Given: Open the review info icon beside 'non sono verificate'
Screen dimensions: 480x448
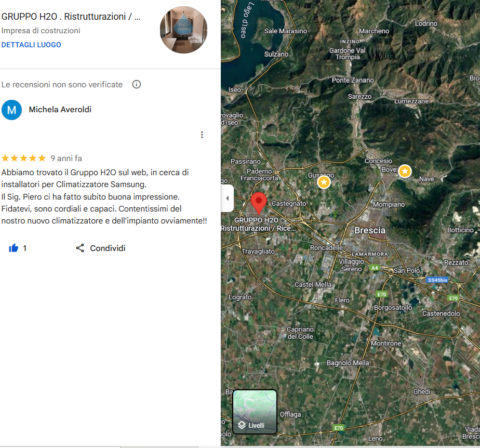Looking at the screenshot, I should (136, 84).
